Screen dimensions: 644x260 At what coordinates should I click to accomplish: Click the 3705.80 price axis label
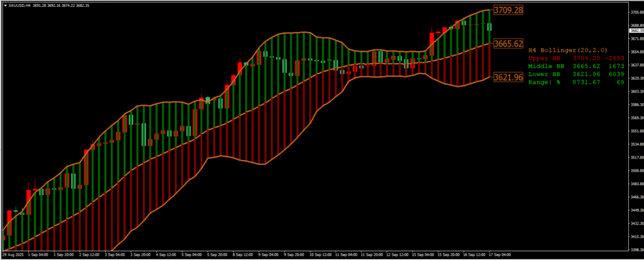pos(636,13)
